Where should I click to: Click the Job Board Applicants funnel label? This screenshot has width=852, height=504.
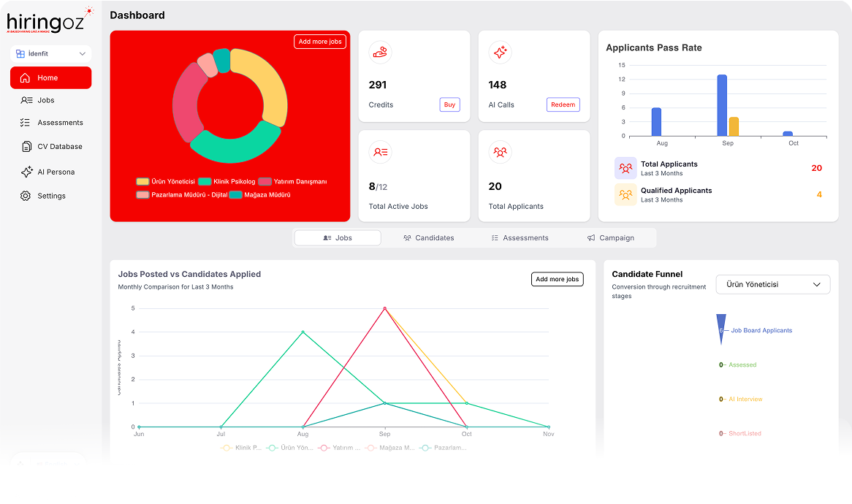pyautogui.click(x=761, y=330)
